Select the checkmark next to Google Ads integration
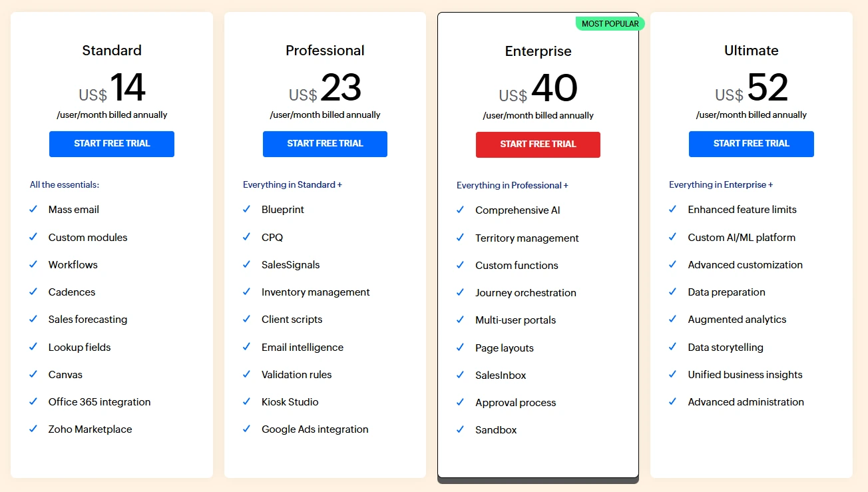 click(x=247, y=429)
